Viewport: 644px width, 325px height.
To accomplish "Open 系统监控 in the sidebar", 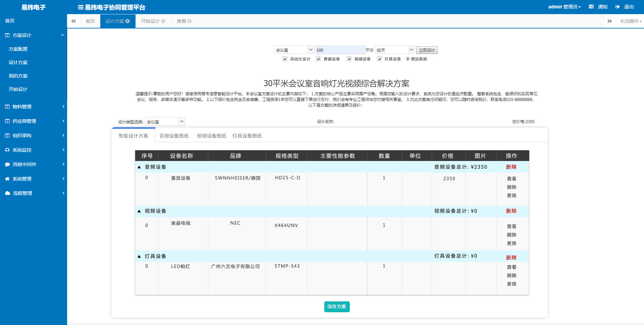I will pyautogui.click(x=22, y=150).
